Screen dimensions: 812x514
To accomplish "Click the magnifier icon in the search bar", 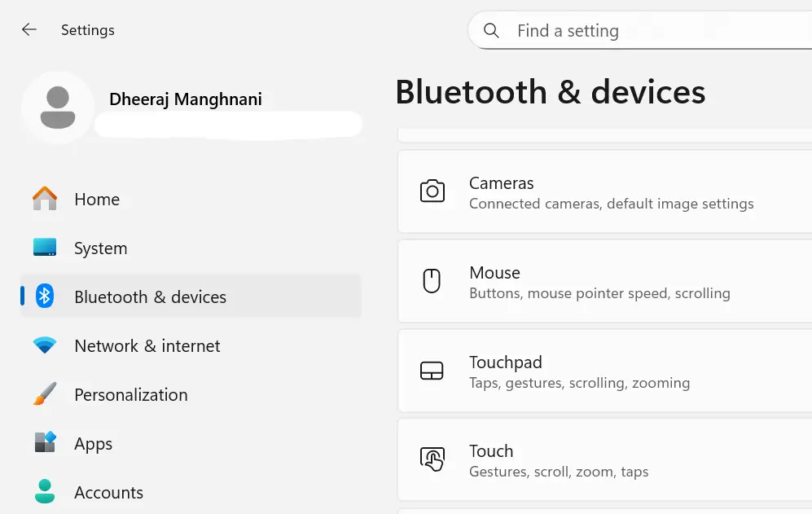I will point(491,30).
